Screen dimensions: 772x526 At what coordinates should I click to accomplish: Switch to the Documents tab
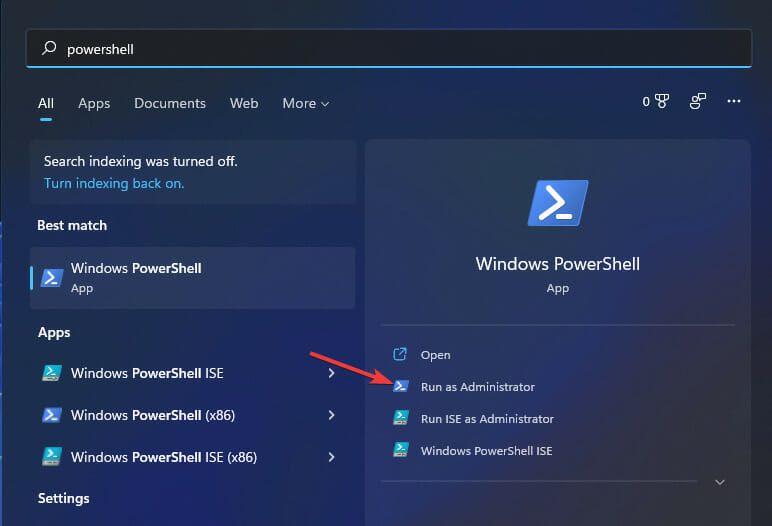pos(170,103)
